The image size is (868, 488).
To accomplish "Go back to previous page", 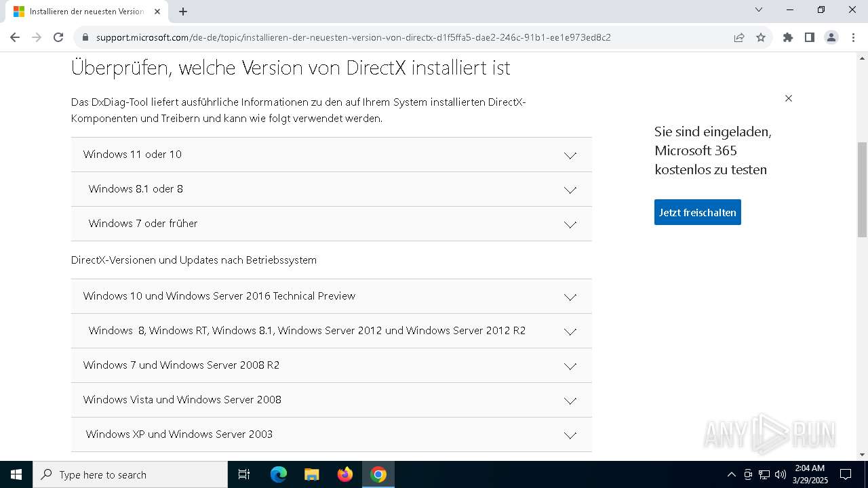I will pyautogui.click(x=15, y=37).
